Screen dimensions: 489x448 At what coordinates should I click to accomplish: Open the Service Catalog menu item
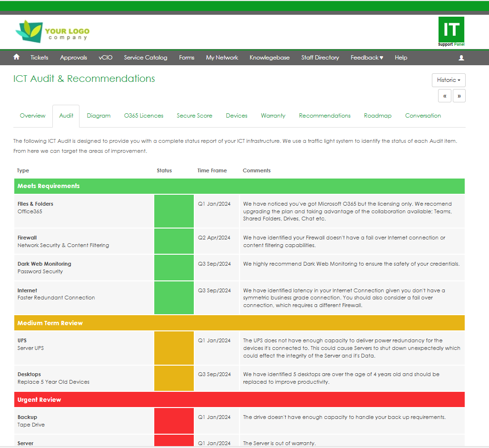click(x=146, y=58)
